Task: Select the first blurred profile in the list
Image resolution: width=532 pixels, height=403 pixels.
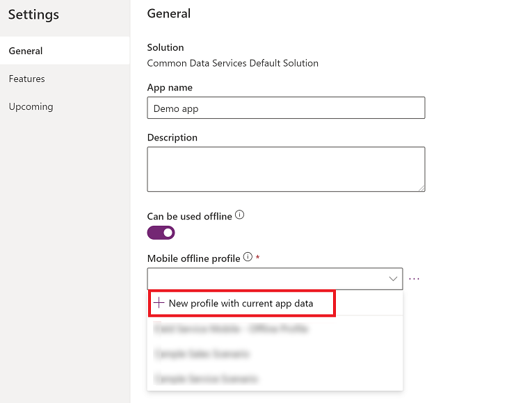Action: pos(232,329)
